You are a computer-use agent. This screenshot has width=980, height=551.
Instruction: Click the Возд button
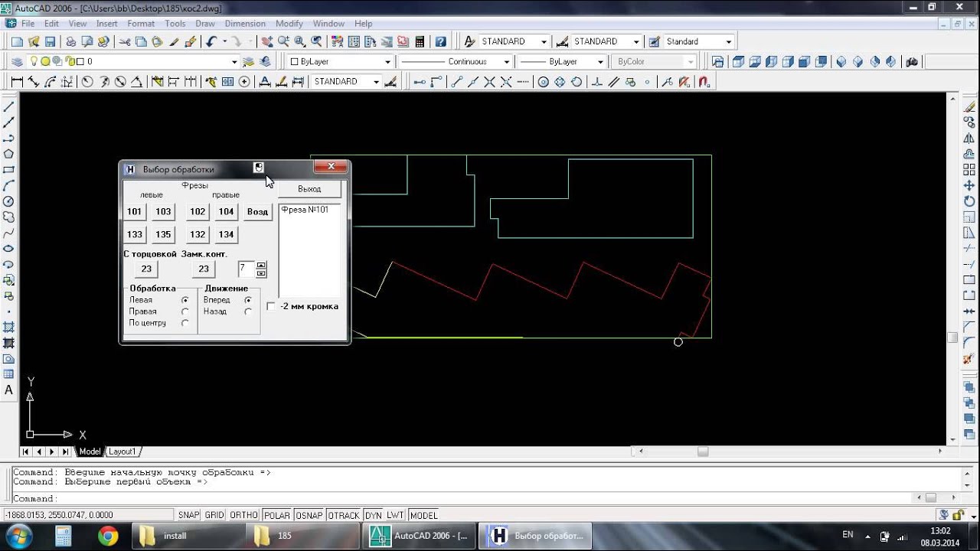(257, 212)
